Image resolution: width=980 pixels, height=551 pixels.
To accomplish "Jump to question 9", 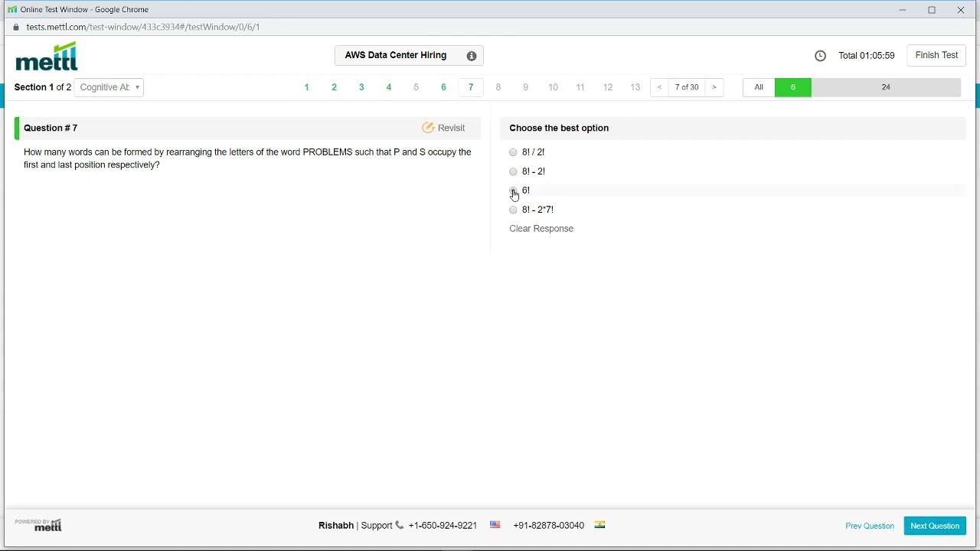I will pyautogui.click(x=526, y=87).
